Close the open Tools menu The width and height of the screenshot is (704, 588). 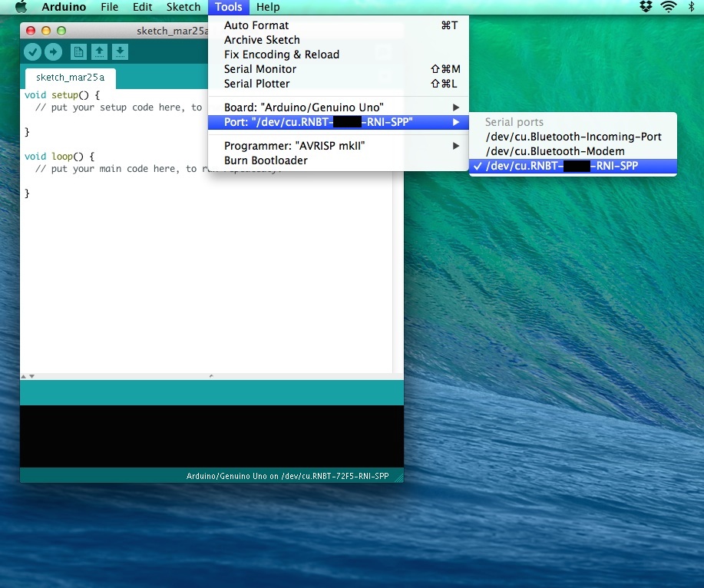click(229, 7)
